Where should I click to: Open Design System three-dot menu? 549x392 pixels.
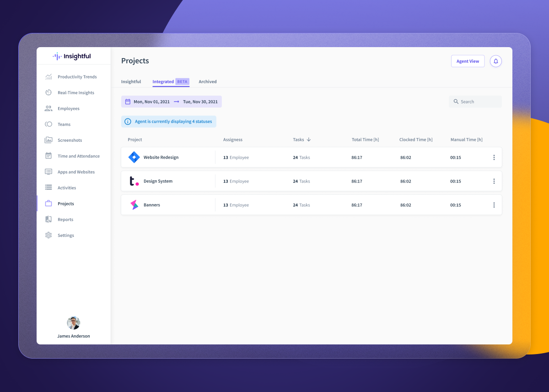[494, 181]
